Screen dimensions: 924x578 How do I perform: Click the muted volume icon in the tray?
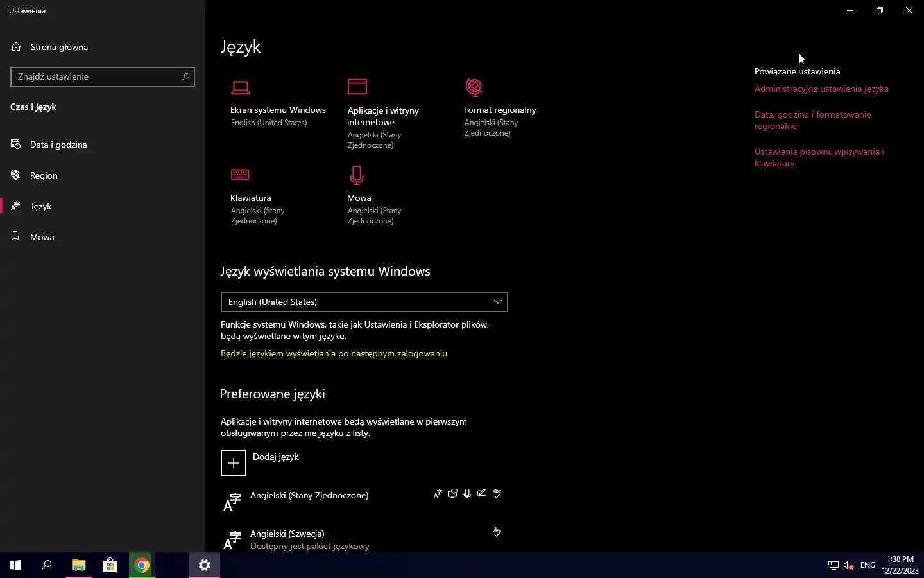coord(849,566)
